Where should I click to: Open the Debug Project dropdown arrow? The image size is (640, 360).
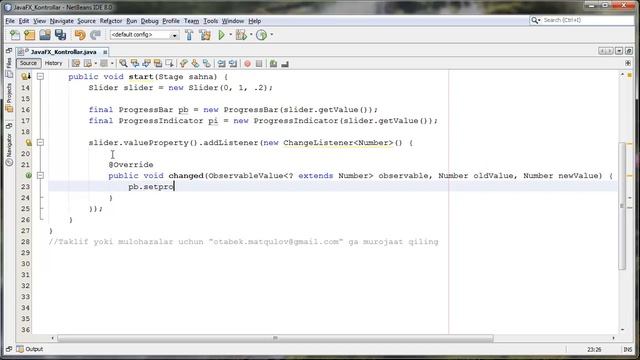coord(251,35)
